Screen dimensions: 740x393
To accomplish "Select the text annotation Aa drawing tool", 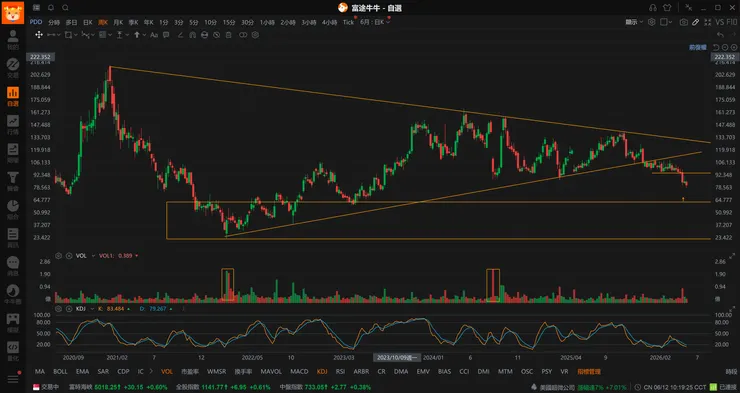I will pyautogui.click(x=154, y=35).
